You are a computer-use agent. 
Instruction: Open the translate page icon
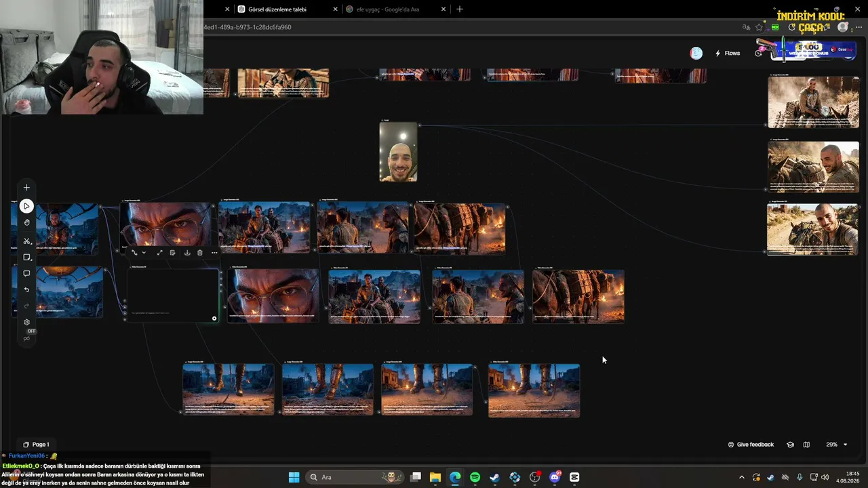click(x=746, y=27)
